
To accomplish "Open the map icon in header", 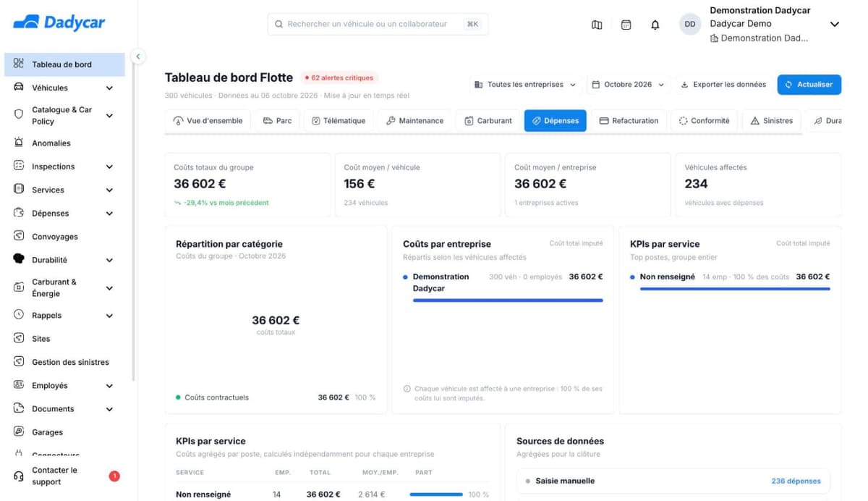I will click(x=597, y=25).
